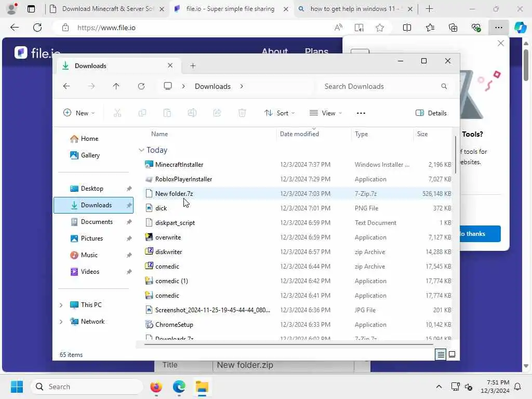The image size is (532, 399).
Task: Click Edge browser back arrow
Action: pyautogui.click(x=15, y=28)
